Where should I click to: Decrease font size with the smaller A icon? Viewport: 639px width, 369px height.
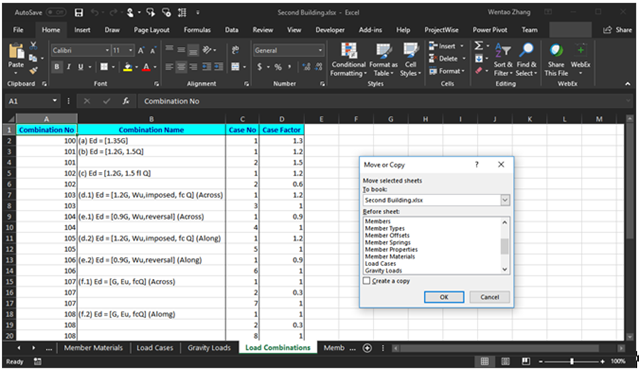(x=153, y=51)
